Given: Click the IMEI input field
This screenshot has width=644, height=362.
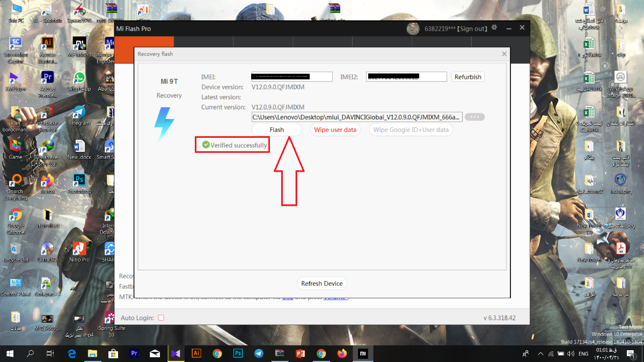Looking at the screenshot, I should (292, 77).
